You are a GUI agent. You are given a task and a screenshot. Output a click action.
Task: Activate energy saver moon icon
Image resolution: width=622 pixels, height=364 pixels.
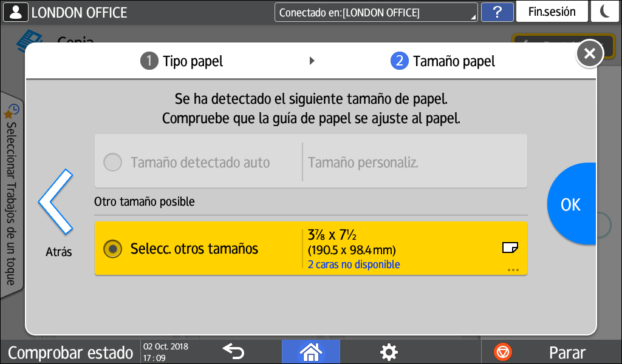(604, 12)
